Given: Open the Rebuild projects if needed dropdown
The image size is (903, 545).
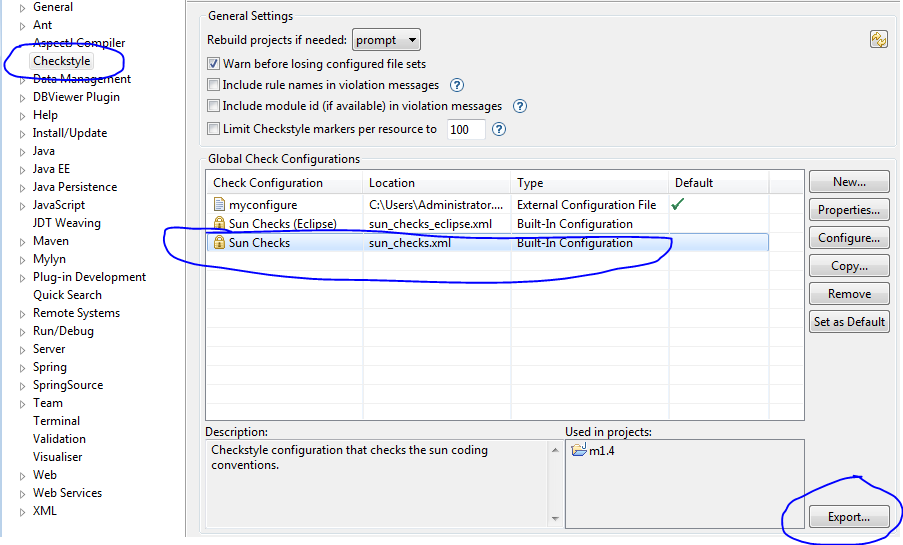Looking at the screenshot, I should pos(386,40).
